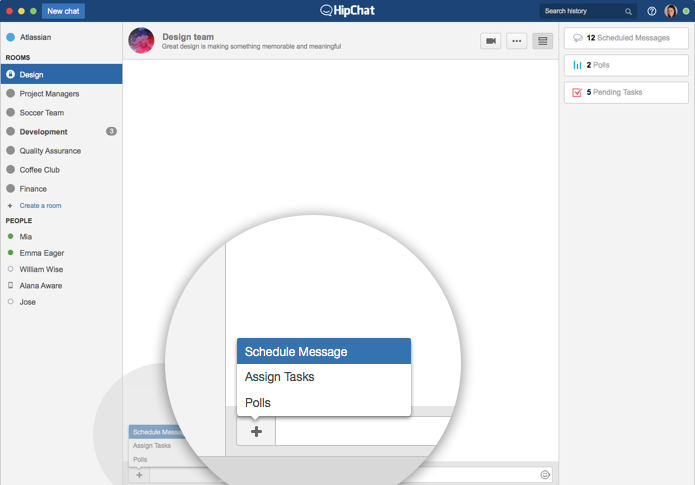Click the plus icon beside Create a room
Screen dimensions: 695x485
click(10, 206)
